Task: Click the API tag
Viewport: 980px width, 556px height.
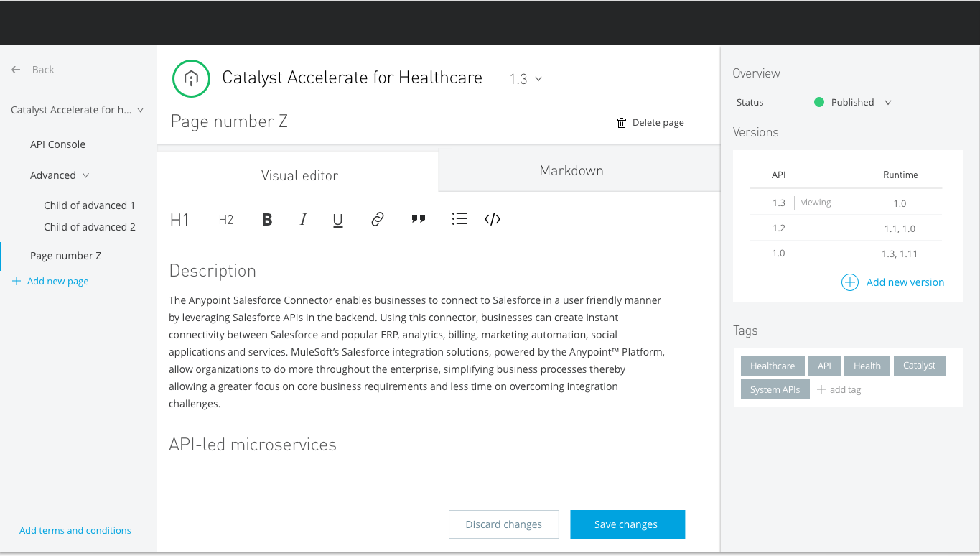Action: 824,366
